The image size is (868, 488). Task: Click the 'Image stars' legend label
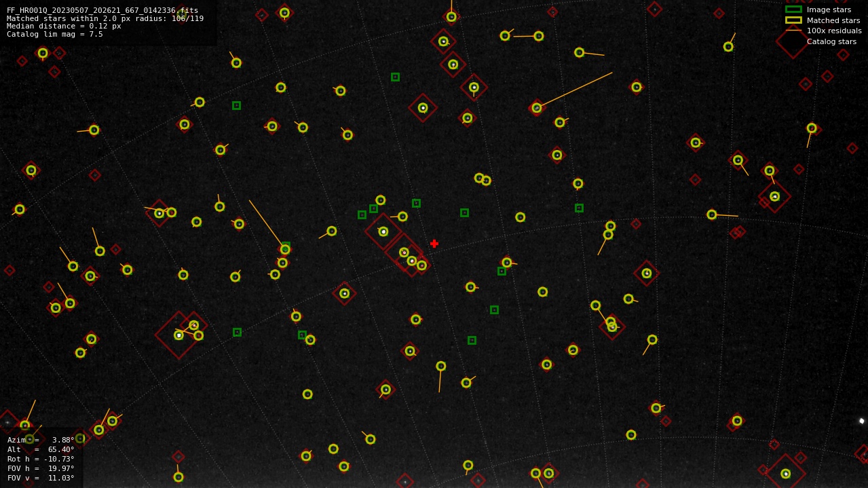coord(829,10)
